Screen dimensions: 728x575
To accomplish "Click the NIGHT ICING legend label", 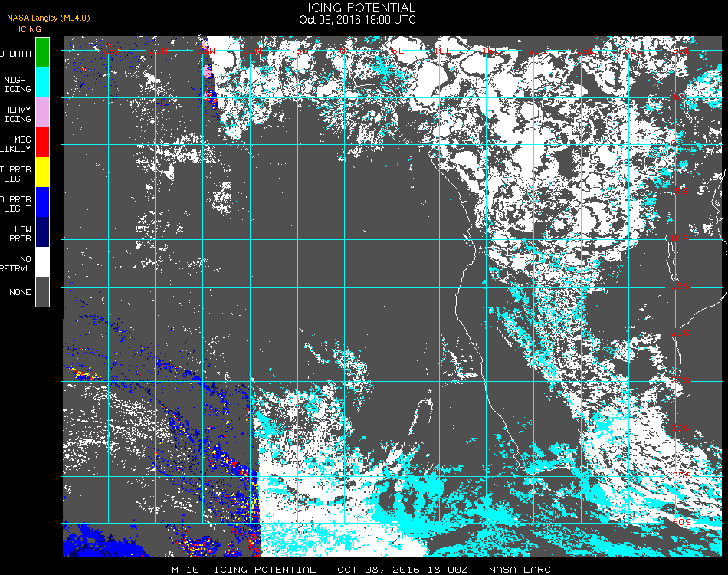I will pyautogui.click(x=18, y=84).
